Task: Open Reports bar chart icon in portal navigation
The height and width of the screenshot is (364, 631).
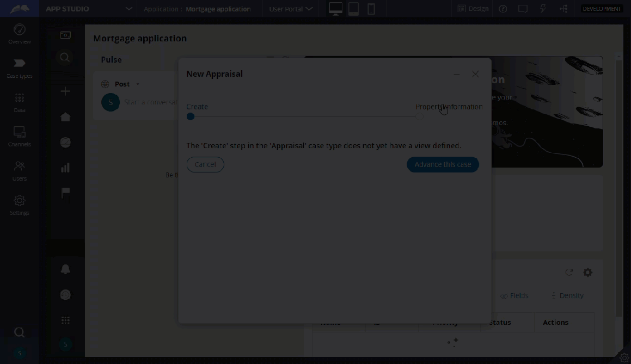Action: [x=65, y=168]
